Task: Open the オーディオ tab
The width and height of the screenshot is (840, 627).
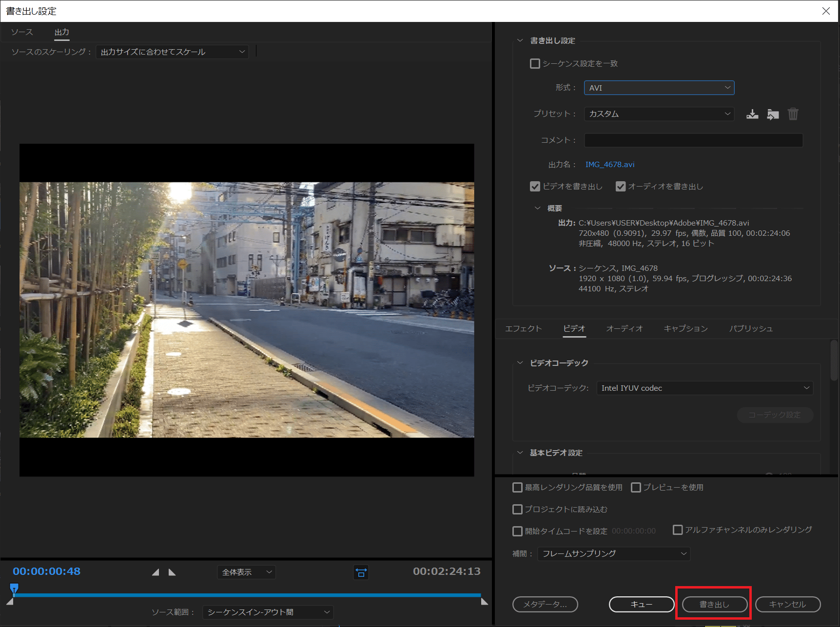Action: [x=625, y=329]
